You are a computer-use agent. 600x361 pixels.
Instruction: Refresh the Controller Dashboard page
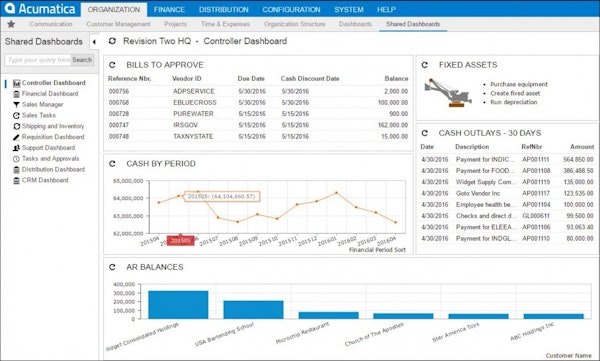click(112, 41)
